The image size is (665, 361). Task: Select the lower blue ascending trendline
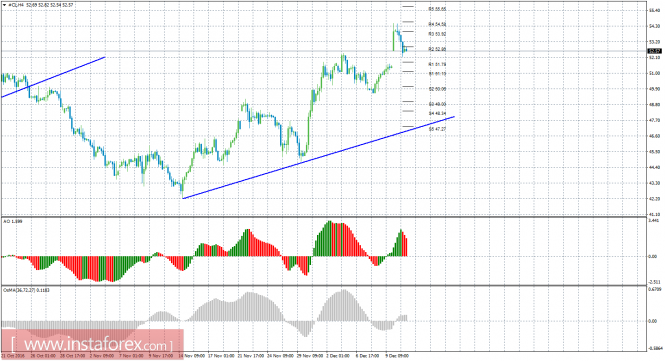(x=319, y=157)
